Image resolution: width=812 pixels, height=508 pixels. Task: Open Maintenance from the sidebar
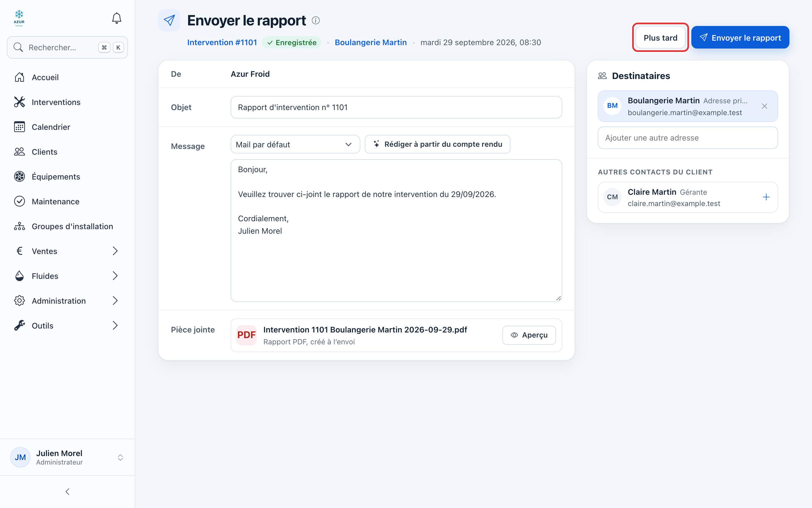point(67,202)
